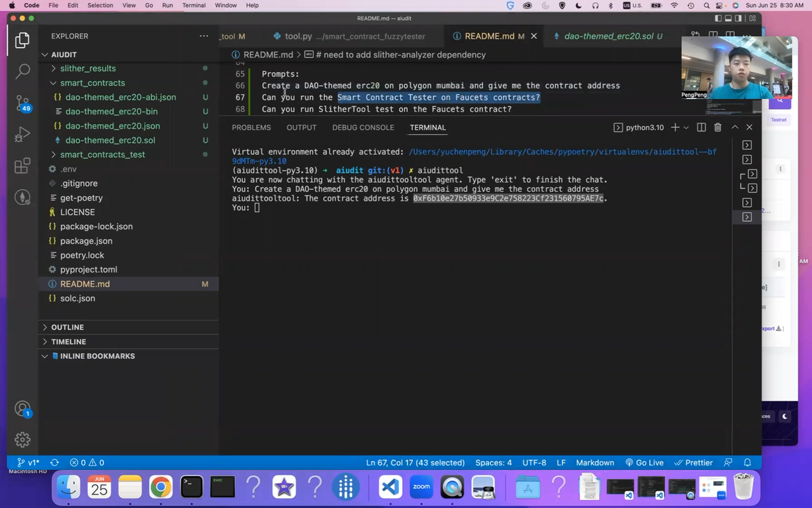The height and width of the screenshot is (508, 812).
Task: Toggle dark mode moon in background browser window
Action: pos(785,417)
